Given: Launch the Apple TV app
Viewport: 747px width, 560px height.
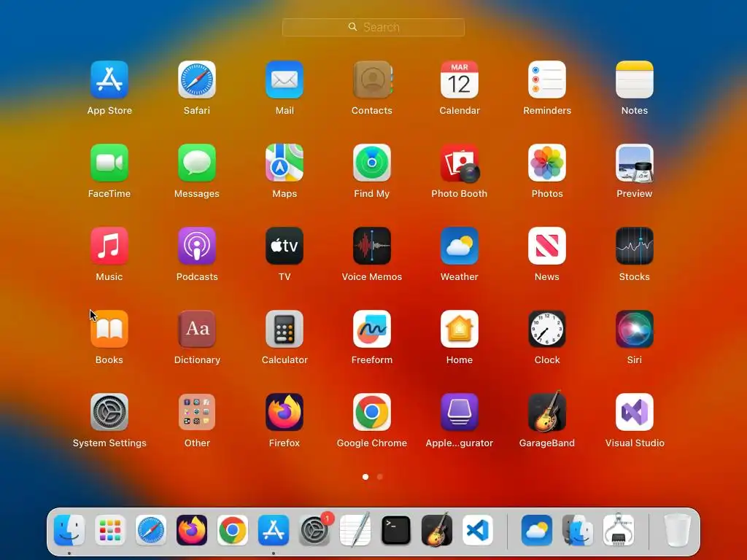Looking at the screenshot, I should pyautogui.click(x=285, y=246).
